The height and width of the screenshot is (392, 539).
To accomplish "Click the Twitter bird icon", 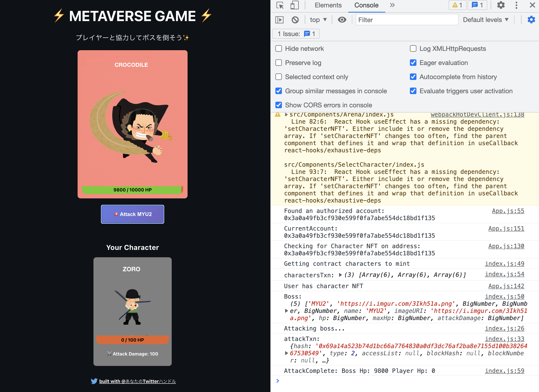I will [94, 381].
